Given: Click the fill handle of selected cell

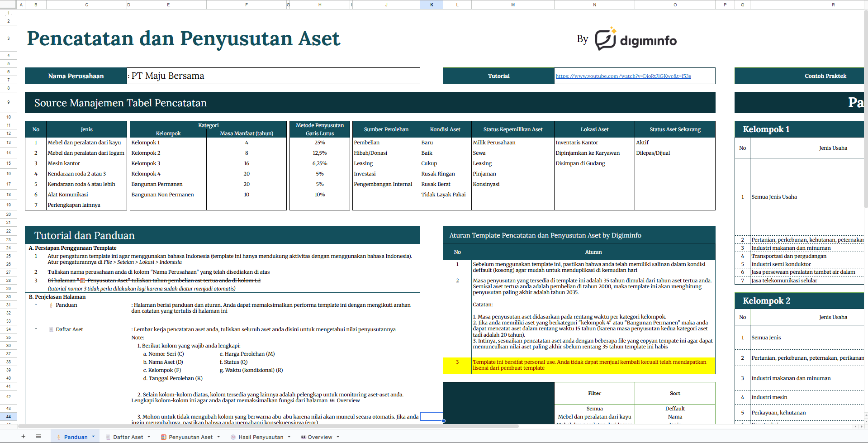Looking at the screenshot, I should tap(443, 421).
